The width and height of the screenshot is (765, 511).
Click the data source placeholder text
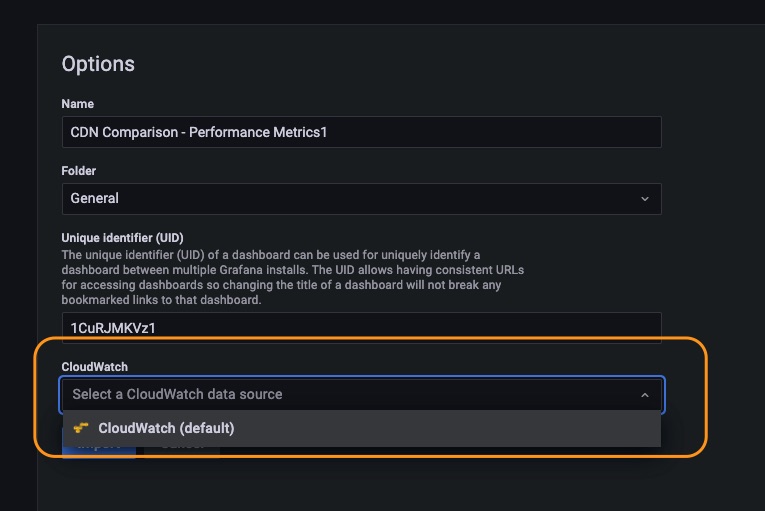(177, 394)
